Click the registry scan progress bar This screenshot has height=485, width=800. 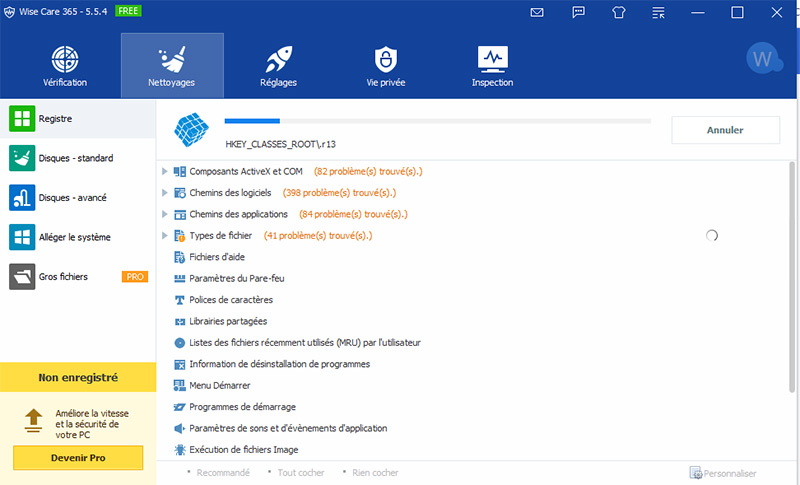438,121
